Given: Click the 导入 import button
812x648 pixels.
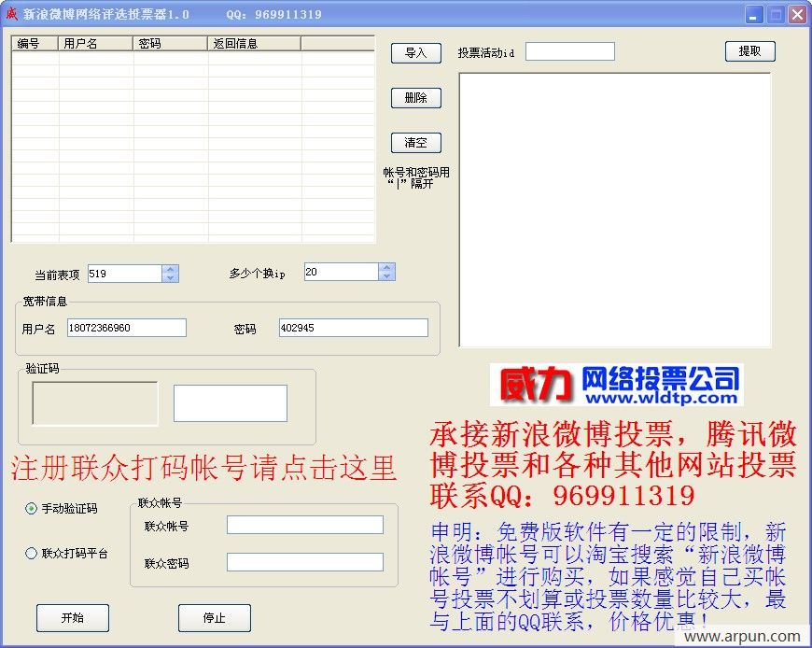Looking at the screenshot, I should 416,53.
